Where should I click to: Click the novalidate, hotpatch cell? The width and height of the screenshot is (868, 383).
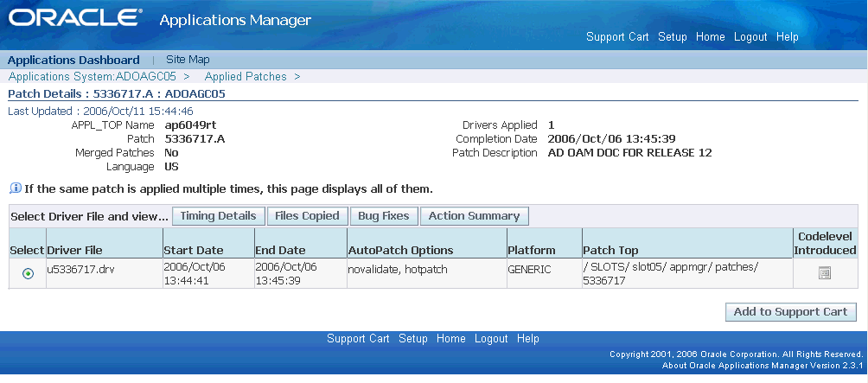426,273
